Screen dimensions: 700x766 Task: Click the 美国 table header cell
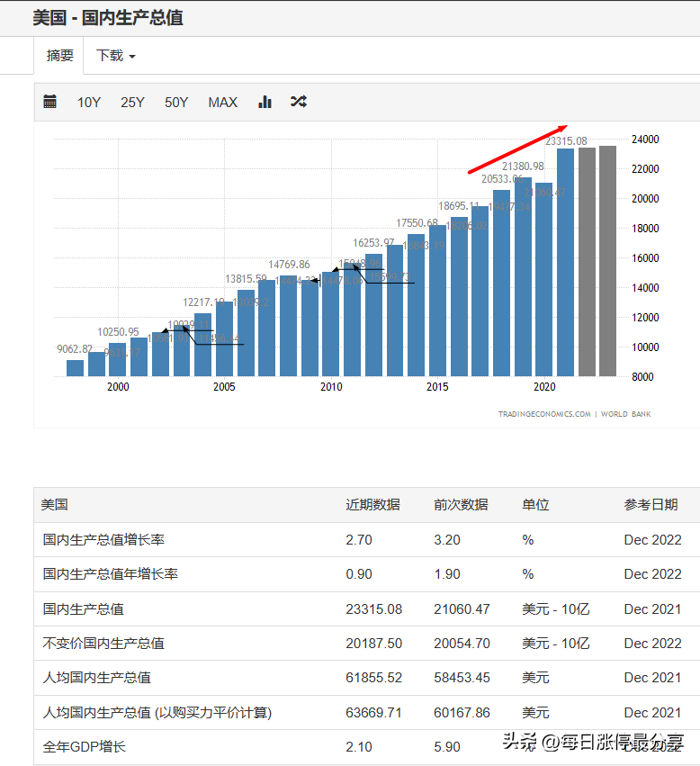click(54, 505)
